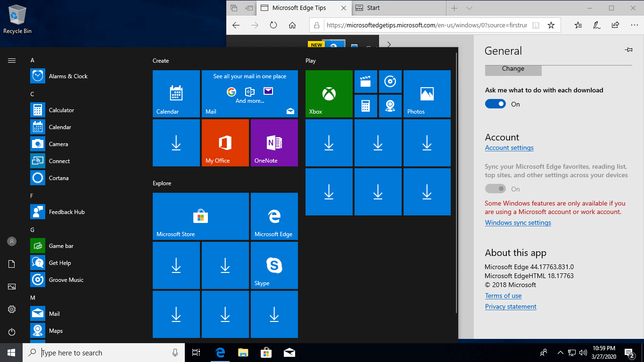
Task: Open File Explorer from the taskbar
Action: [x=243, y=353]
